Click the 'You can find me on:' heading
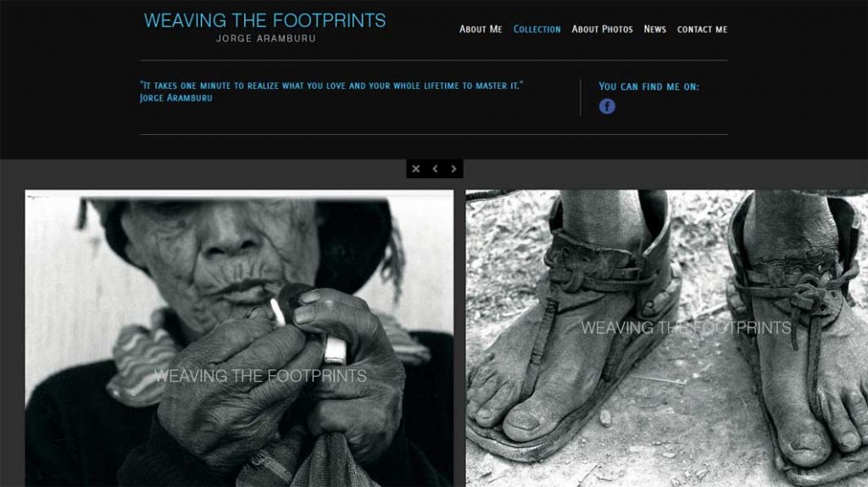The height and width of the screenshot is (487, 868). click(648, 87)
